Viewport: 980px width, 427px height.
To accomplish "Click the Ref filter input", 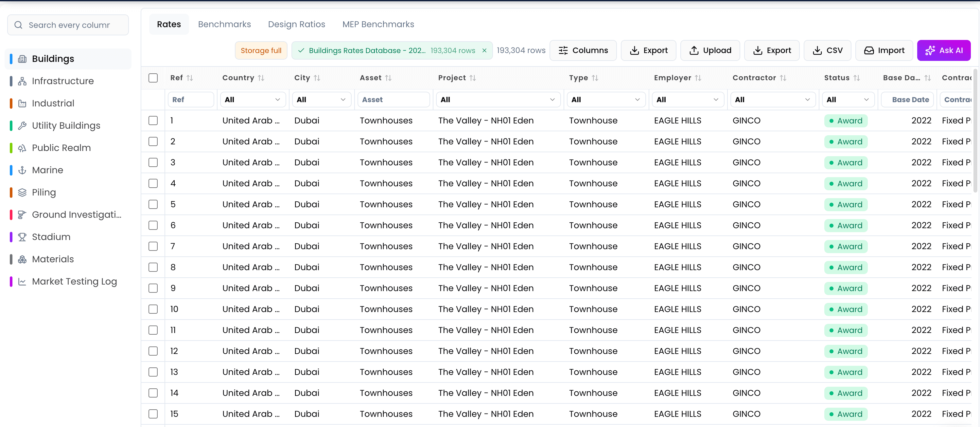I will (x=191, y=100).
